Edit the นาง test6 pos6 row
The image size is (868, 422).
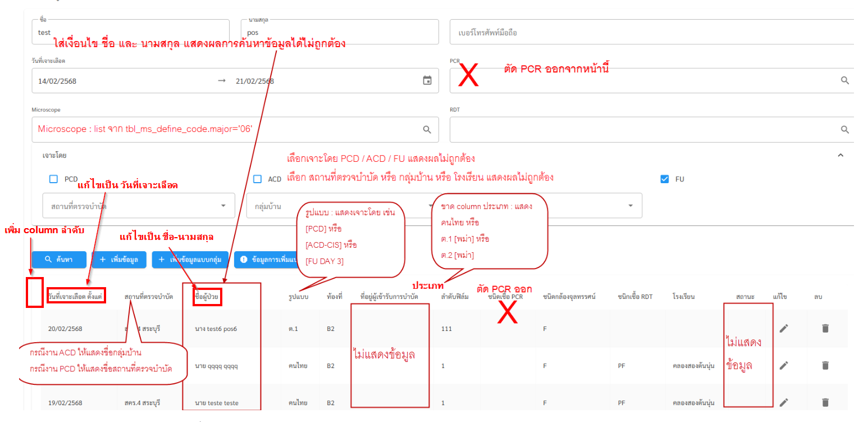pyautogui.click(x=784, y=328)
